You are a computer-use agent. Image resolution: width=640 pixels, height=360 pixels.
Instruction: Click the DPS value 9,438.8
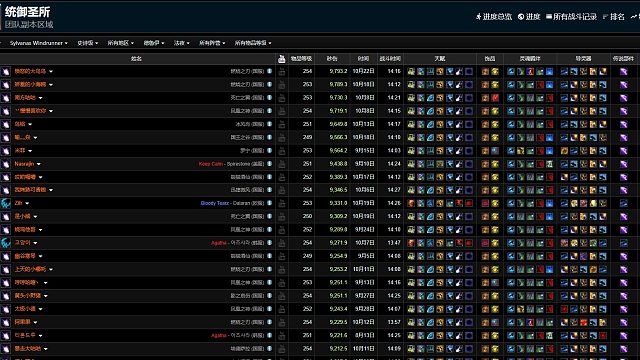click(338, 164)
